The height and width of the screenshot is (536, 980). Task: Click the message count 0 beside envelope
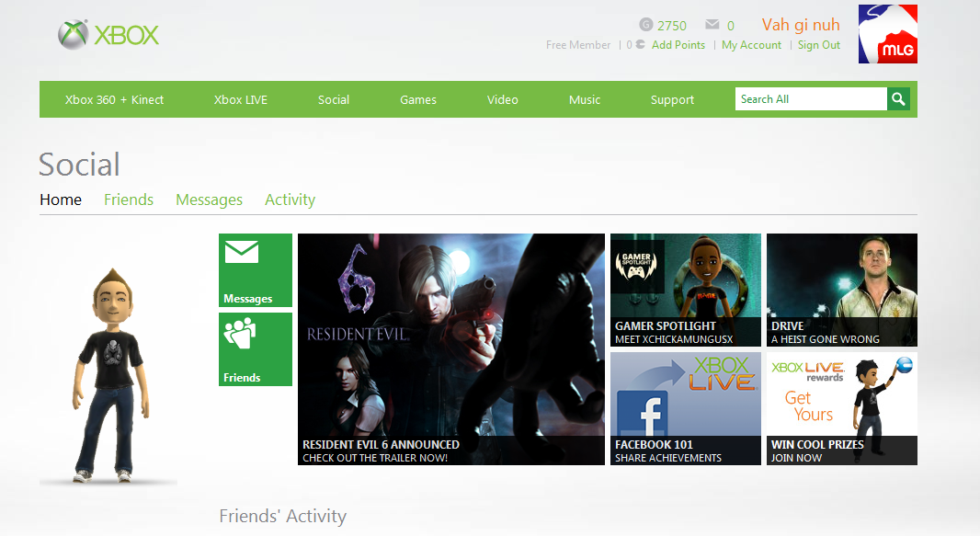[731, 26]
